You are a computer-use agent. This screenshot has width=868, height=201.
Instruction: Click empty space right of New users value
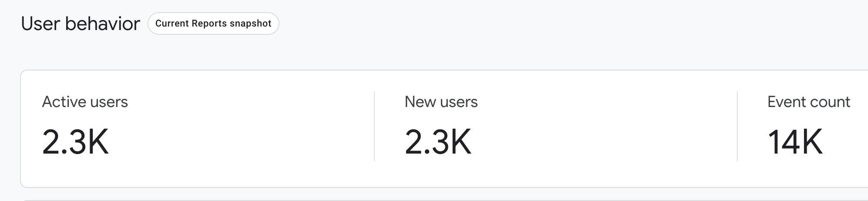coord(601,142)
